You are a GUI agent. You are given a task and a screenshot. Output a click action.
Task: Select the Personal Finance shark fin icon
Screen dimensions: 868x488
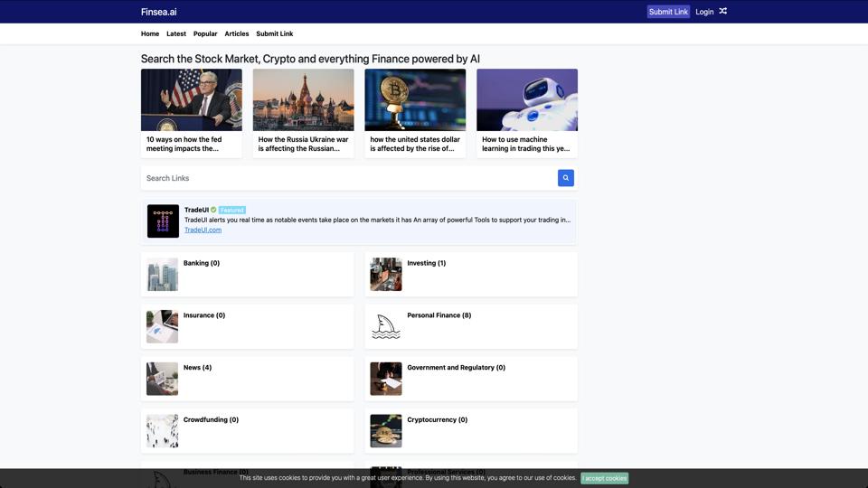coord(386,327)
